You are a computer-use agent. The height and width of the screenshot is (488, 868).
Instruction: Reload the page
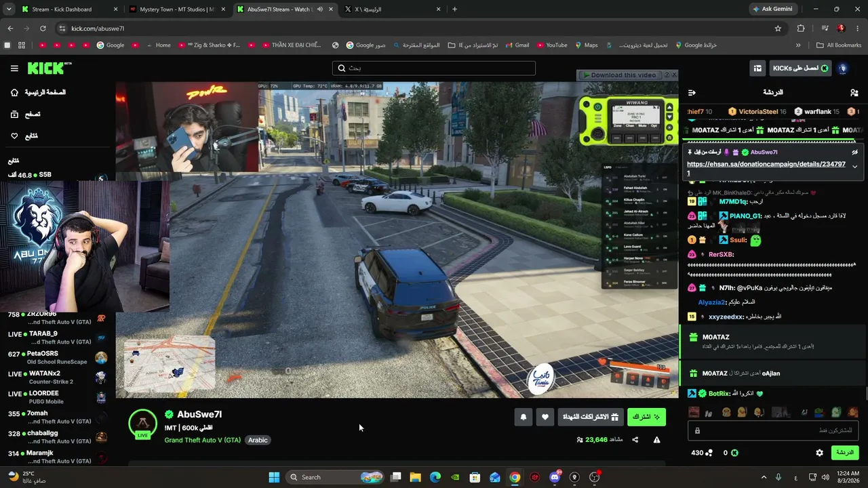43,28
